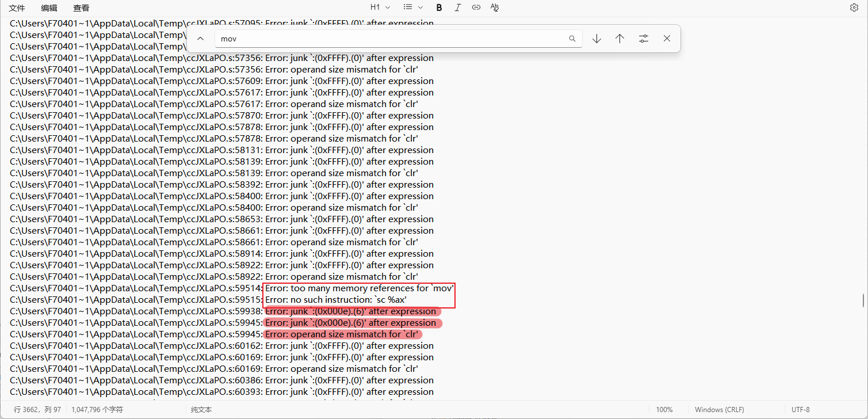Insert a hyperlink with link icon
Image resolution: width=868 pixels, height=419 pixels.
476,7
